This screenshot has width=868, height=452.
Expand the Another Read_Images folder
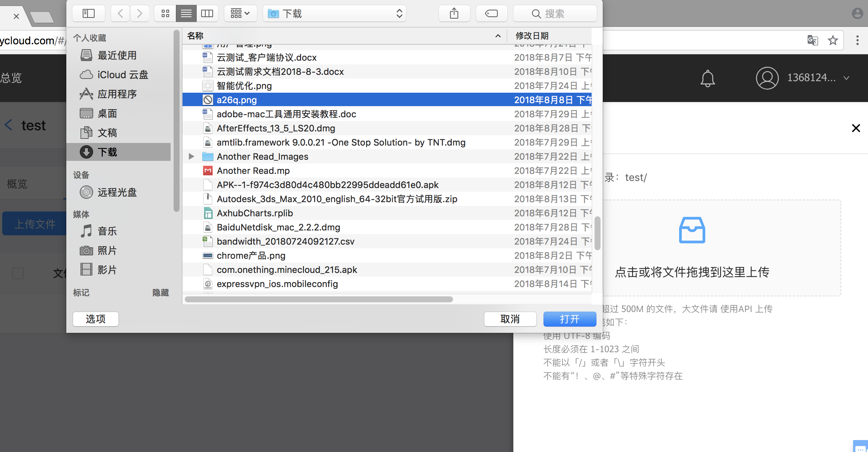pyautogui.click(x=191, y=156)
